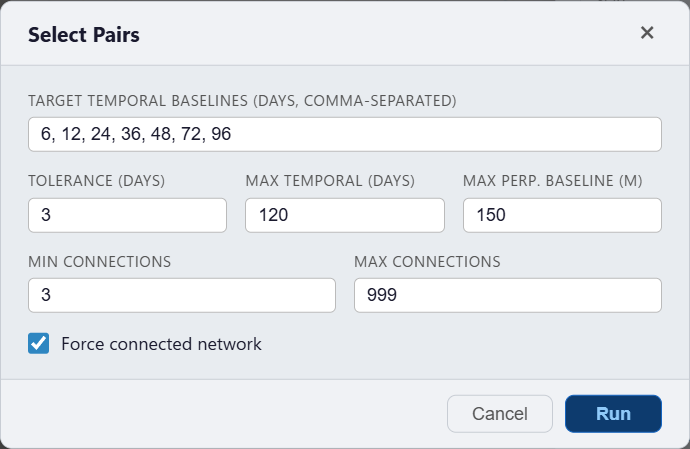The height and width of the screenshot is (449, 690).
Task: Click the Min Connections input field
Action: coord(182,295)
